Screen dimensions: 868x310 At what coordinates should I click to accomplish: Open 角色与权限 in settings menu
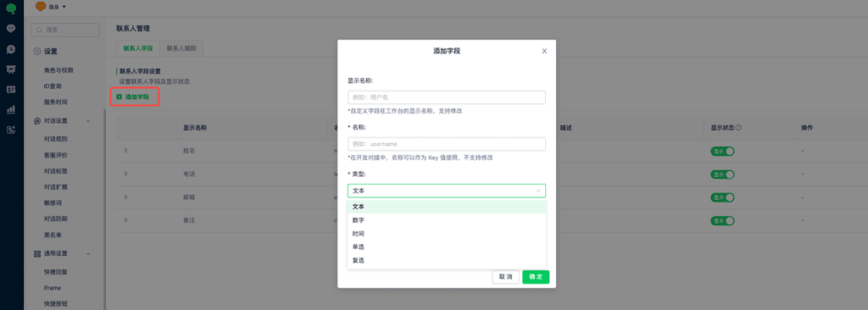(x=58, y=70)
